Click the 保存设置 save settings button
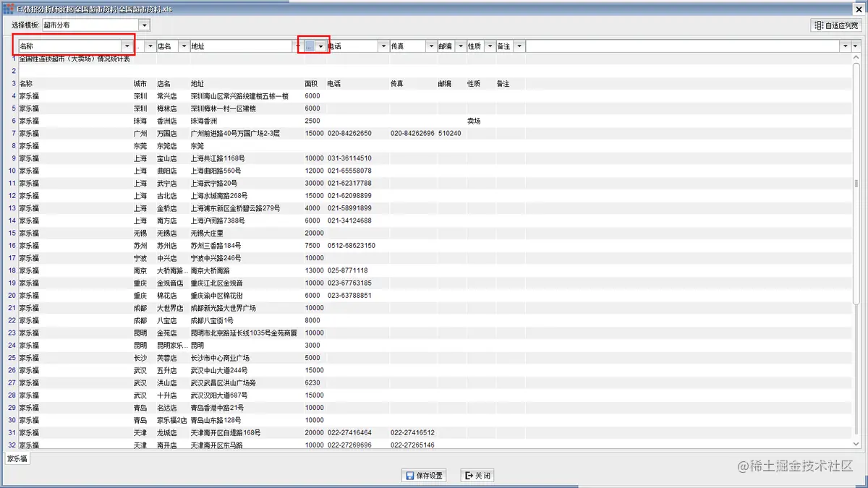The height and width of the screenshot is (488, 868). (x=424, y=476)
